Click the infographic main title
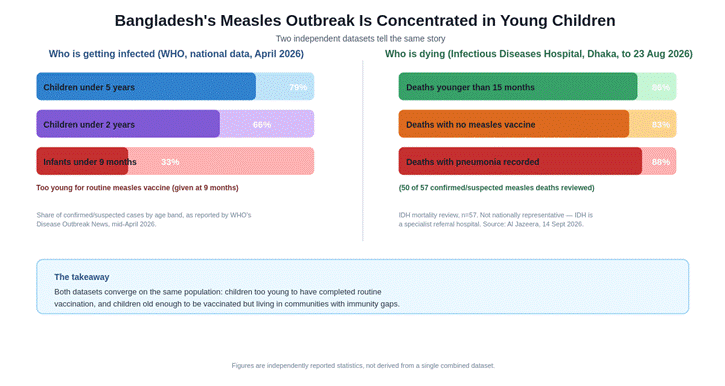Image resolution: width=725 pixels, height=386 pixels. click(365, 21)
